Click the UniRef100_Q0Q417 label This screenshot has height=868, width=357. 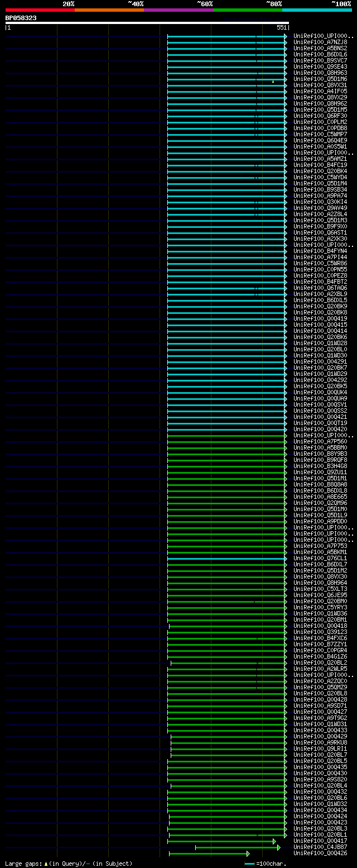320,841
